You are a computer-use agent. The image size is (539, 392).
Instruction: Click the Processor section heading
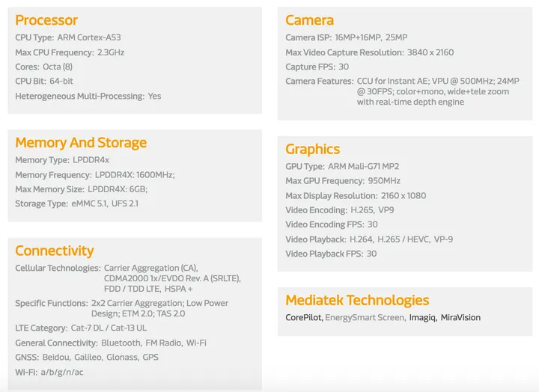coord(46,20)
